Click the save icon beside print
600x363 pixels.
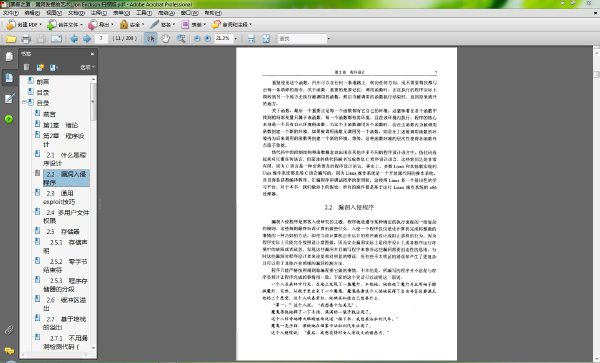pos(41,39)
